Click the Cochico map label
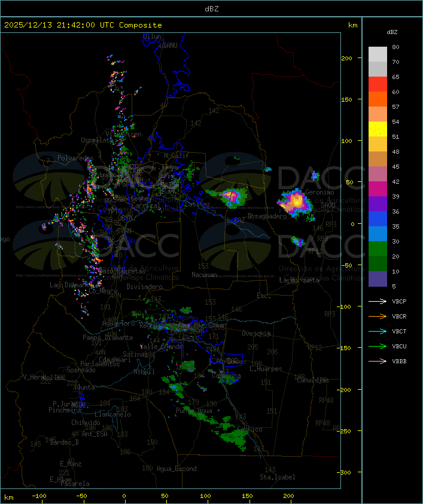 249,429
